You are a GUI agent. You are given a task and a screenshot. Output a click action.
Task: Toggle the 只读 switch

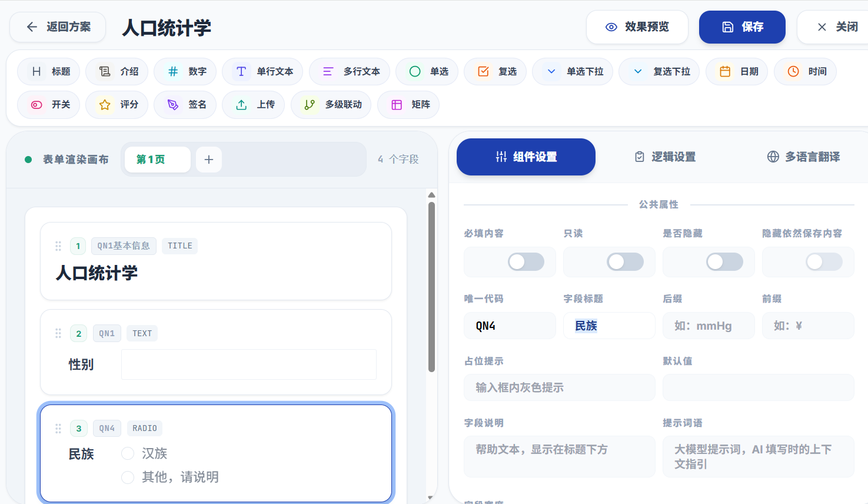pyautogui.click(x=626, y=262)
